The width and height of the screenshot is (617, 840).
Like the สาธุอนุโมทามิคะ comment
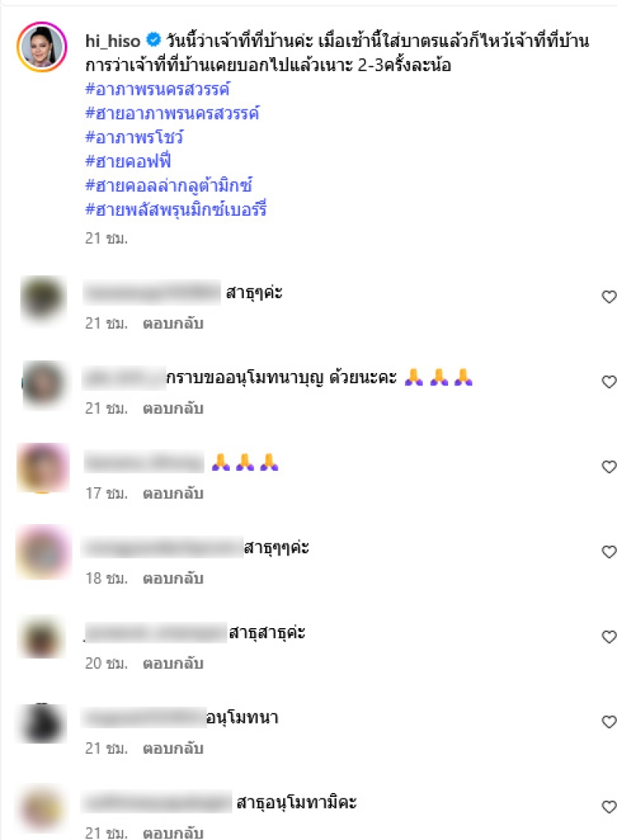[x=609, y=806]
